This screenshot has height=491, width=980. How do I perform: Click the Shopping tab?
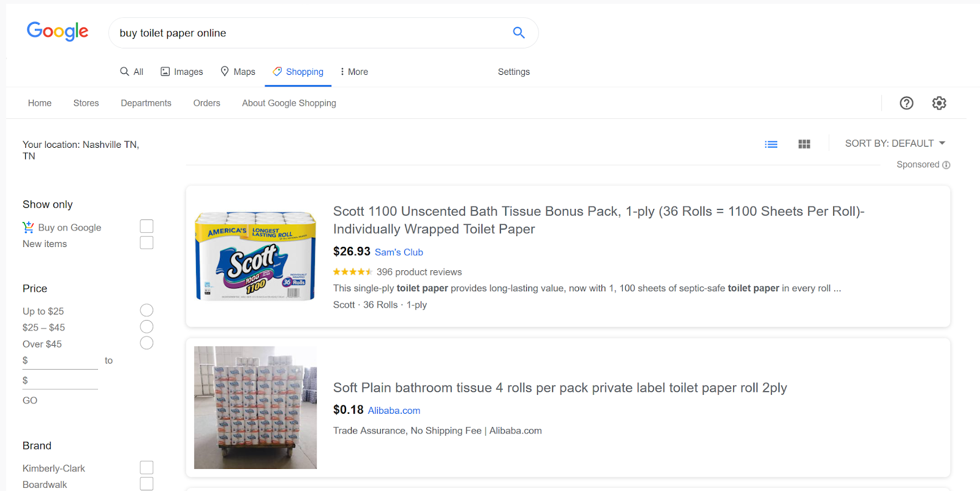[298, 72]
